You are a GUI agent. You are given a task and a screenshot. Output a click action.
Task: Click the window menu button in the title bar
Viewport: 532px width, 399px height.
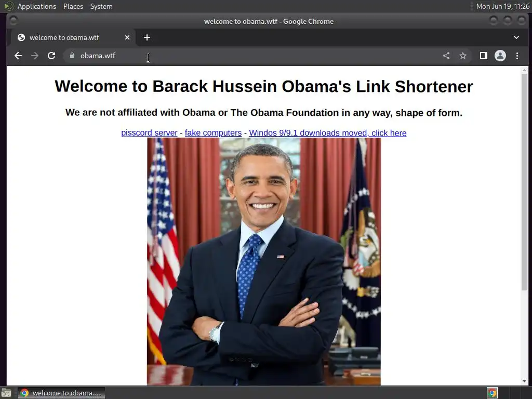pos(14,21)
